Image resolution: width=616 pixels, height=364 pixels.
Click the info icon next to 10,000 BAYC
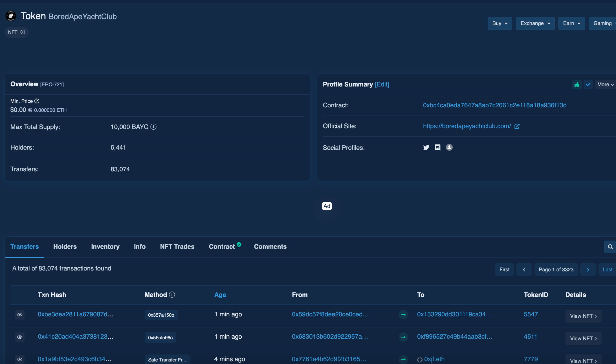153,127
